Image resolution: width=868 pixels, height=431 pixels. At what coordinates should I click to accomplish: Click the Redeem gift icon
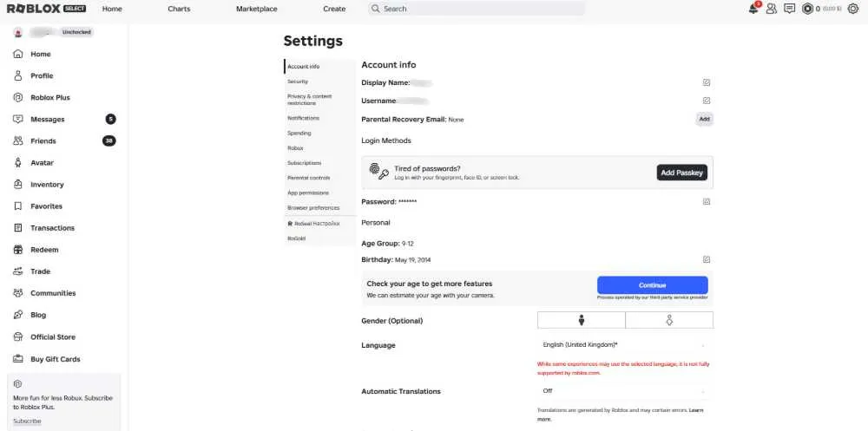click(x=18, y=250)
